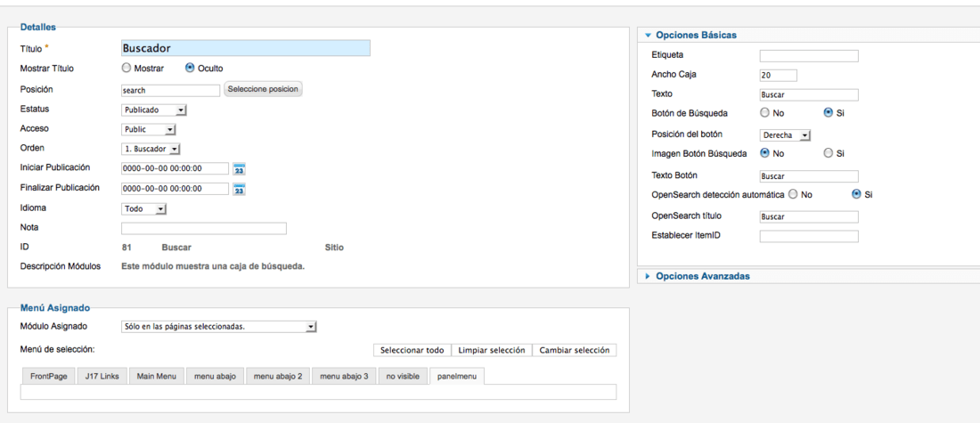
Task: Click the Seleccionar todo button
Action: pos(412,350)
